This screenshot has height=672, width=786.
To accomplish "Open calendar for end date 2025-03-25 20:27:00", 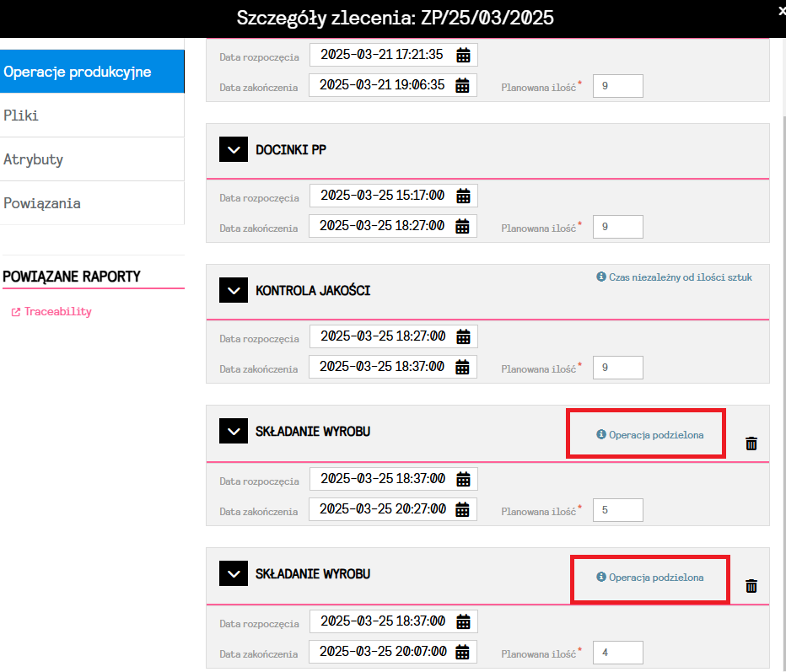I will (462, 509).
